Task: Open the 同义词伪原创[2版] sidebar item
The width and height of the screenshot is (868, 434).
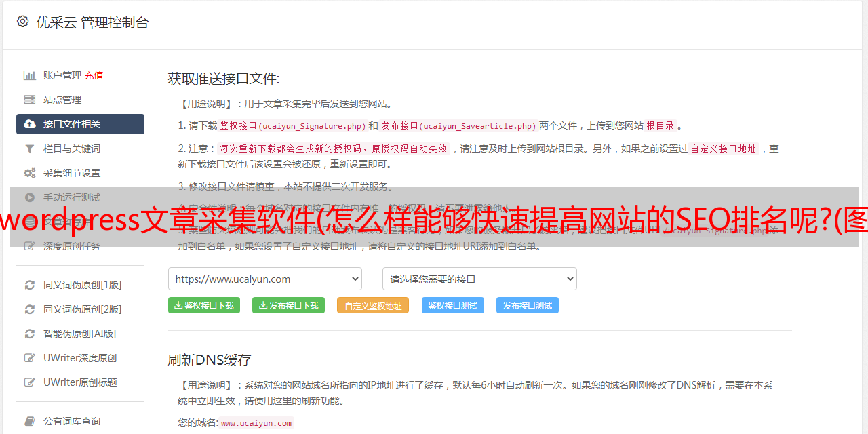Action: (x=80, y=309)
